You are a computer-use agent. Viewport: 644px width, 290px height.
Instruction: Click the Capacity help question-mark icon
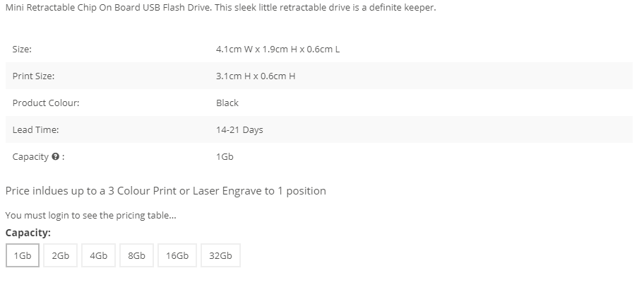(x=56, y=157)
